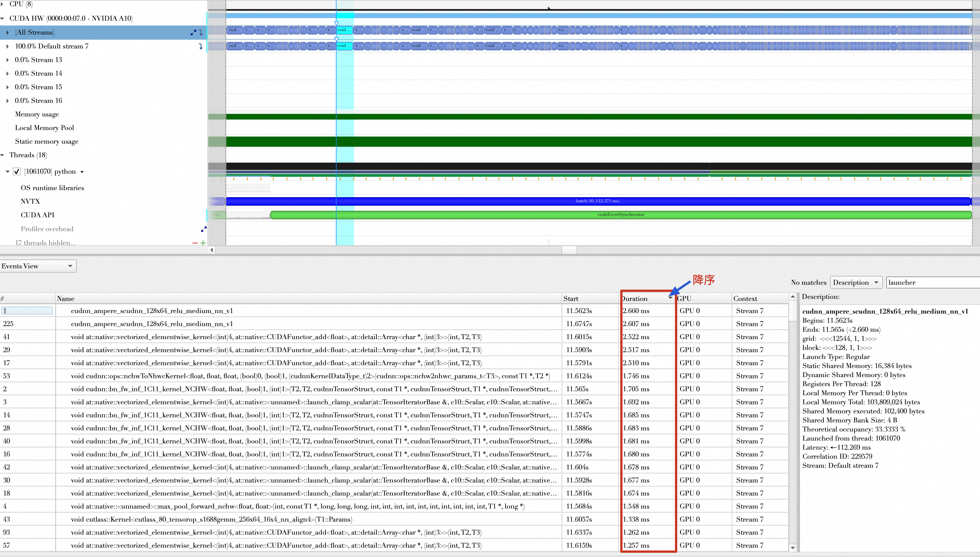The height and width of the screenshot is (557, 980).
Task: Expand the CPU (8) row
Action: (3, 4)
